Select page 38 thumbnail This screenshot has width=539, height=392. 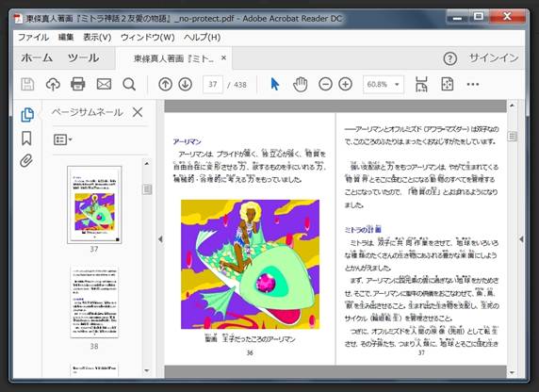coord(94,302)
